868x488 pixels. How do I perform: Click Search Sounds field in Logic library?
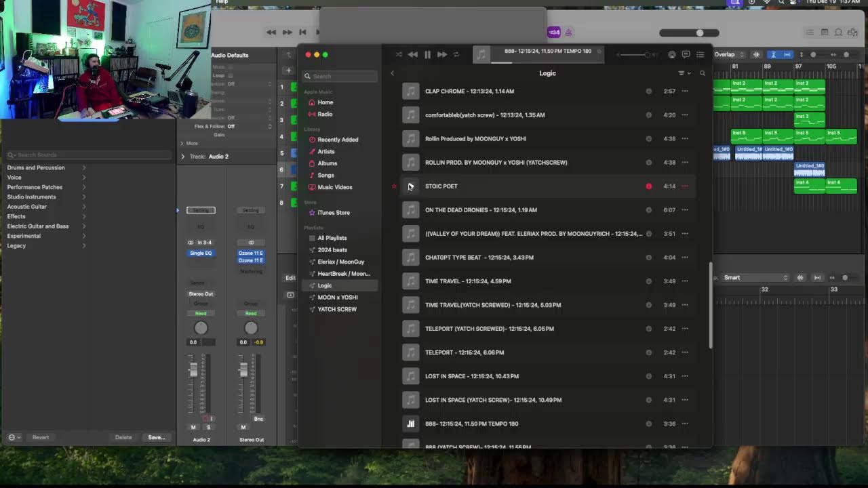[88, 155]
